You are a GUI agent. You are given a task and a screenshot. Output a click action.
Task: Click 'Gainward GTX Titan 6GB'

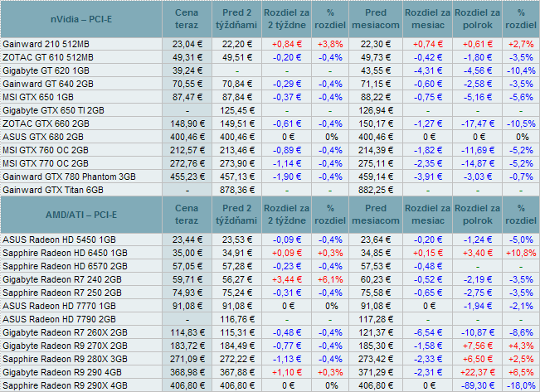point(53,190)
